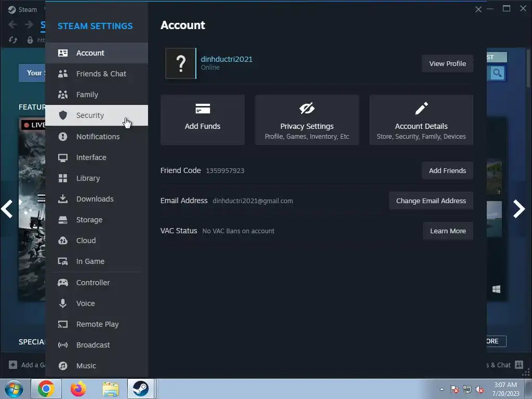Open Downloads settings label
Screen dimensions: 532x399
click(95, 199)
